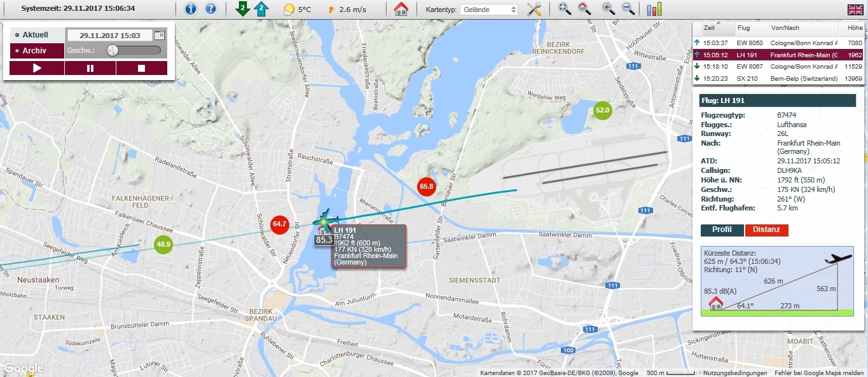Click the Flug: LH 191 detail header
The image size is (868, 377).
(777, 100)
